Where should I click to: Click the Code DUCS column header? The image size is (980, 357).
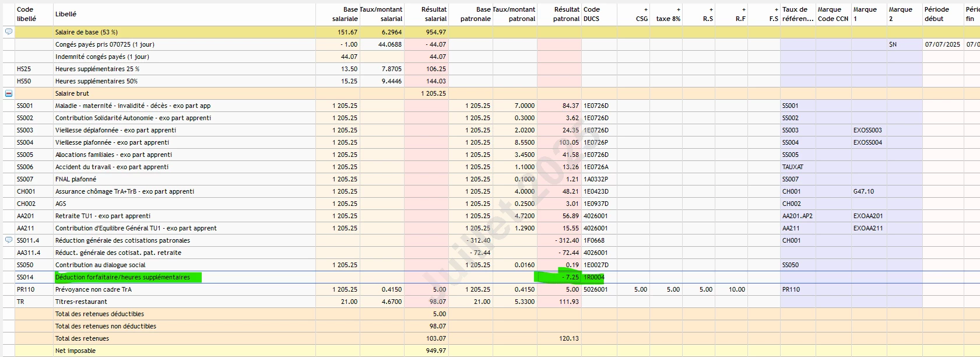pos(592,14)
